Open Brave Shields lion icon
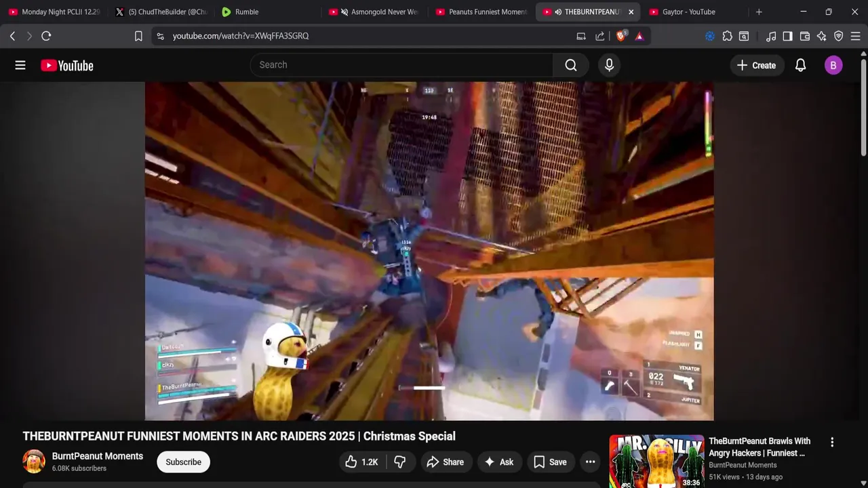868x488 pixels. point(620,36)
